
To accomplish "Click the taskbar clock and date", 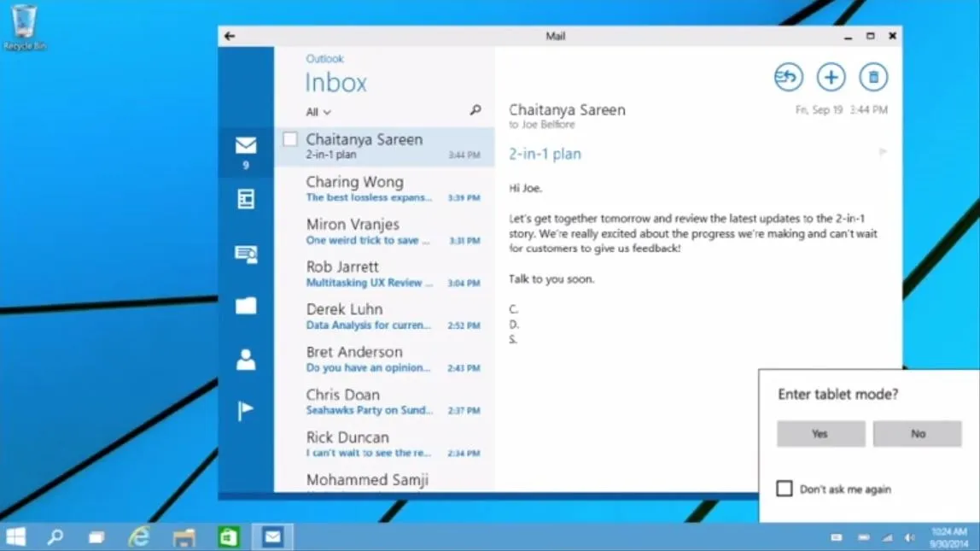I will (x=948, y=537).
